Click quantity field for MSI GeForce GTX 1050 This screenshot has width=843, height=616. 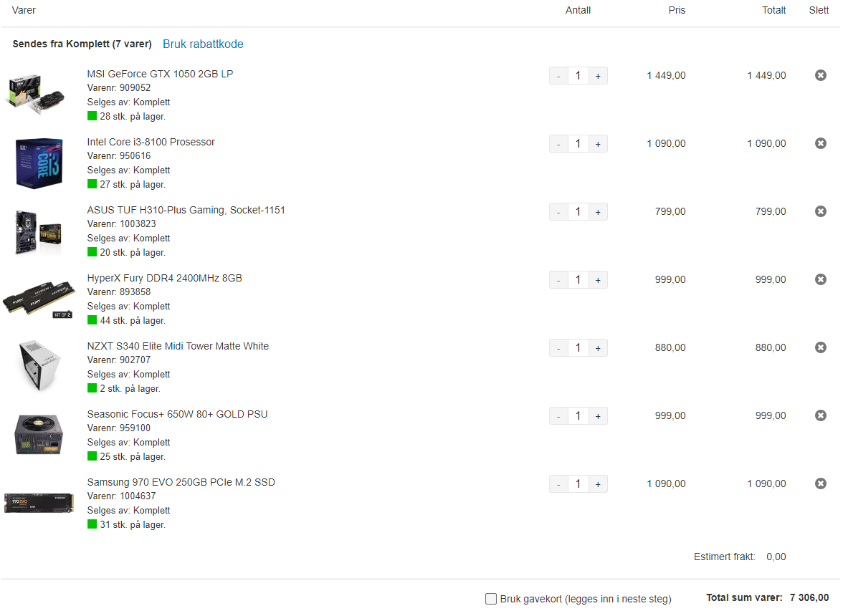tap(578, 76)
